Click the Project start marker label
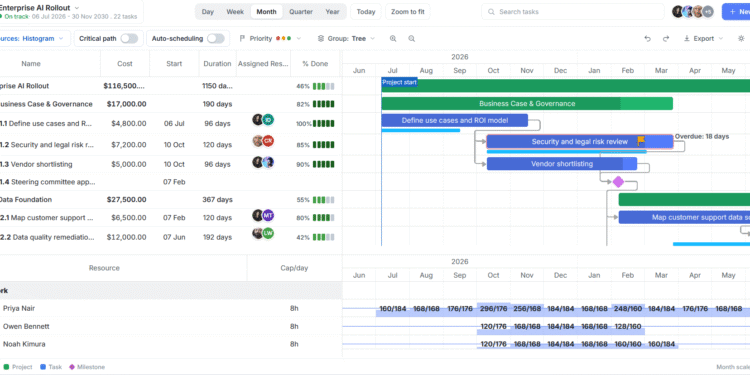Screen dimensions: 750x375 399,82
